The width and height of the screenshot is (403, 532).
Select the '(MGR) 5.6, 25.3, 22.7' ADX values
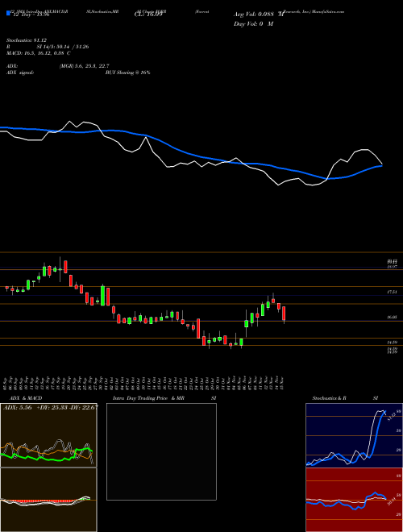(x=84, y=66)
